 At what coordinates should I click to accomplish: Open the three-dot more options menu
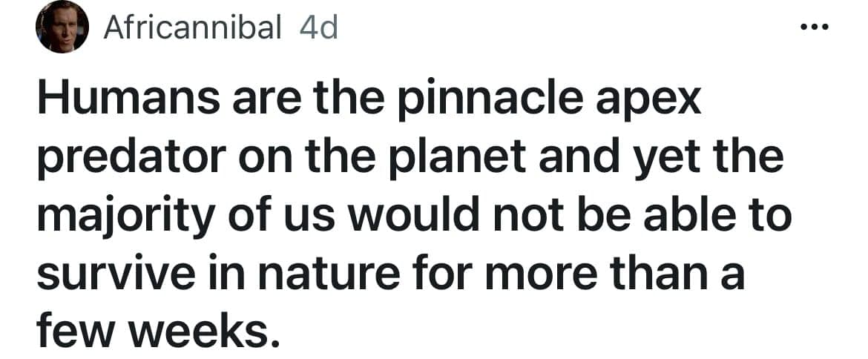pos(814,27)
